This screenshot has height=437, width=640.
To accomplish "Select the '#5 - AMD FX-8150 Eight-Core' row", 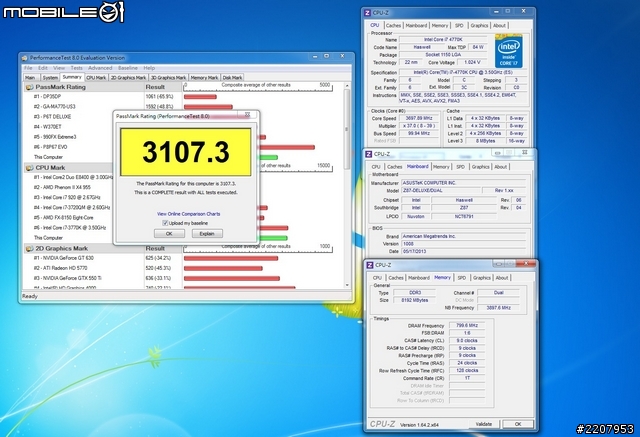I will pos(63,217).
